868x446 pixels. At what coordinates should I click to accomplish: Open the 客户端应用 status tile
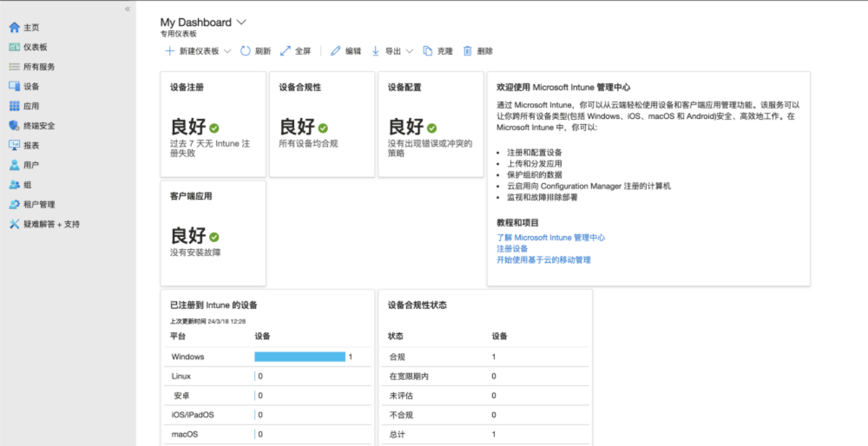pyautogui.click(x=213, y=233)
